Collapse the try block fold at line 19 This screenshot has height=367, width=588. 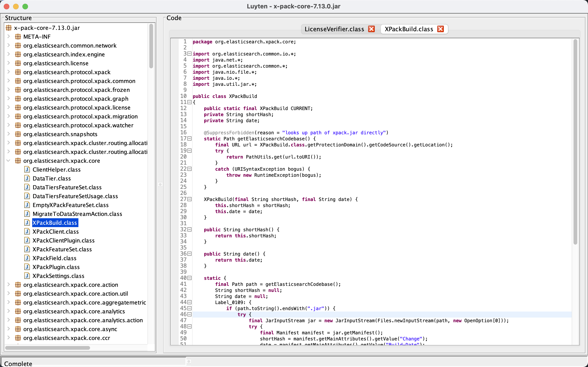189,151
